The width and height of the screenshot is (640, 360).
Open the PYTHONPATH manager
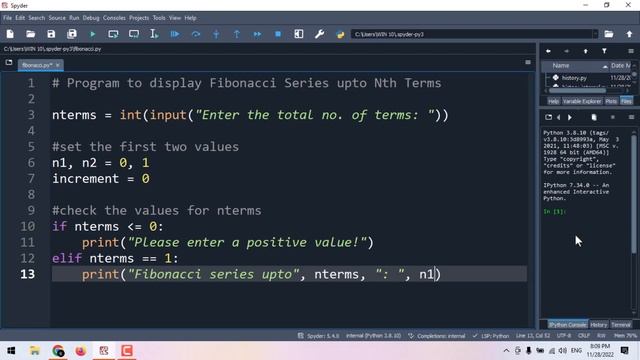click(x=340, y=34)
